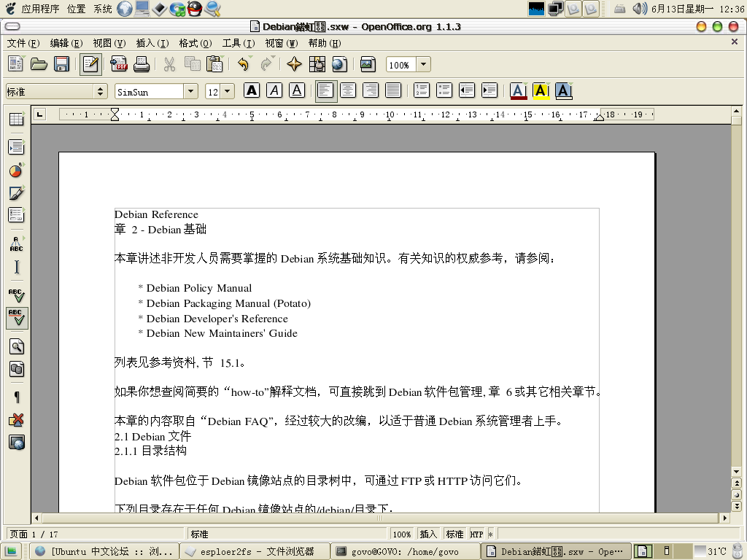Click 插入 insert mode in status bar
Viewport: 747px width, 560px height.
(x=428, y=534)
